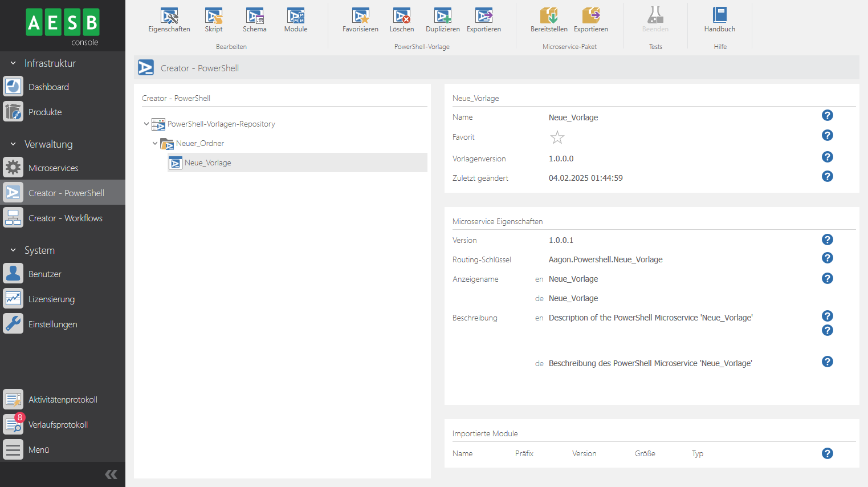868x487 pixels.
Task: Click the help icon beside Routing-Schlüssel
Action: (x=827, y=258)
